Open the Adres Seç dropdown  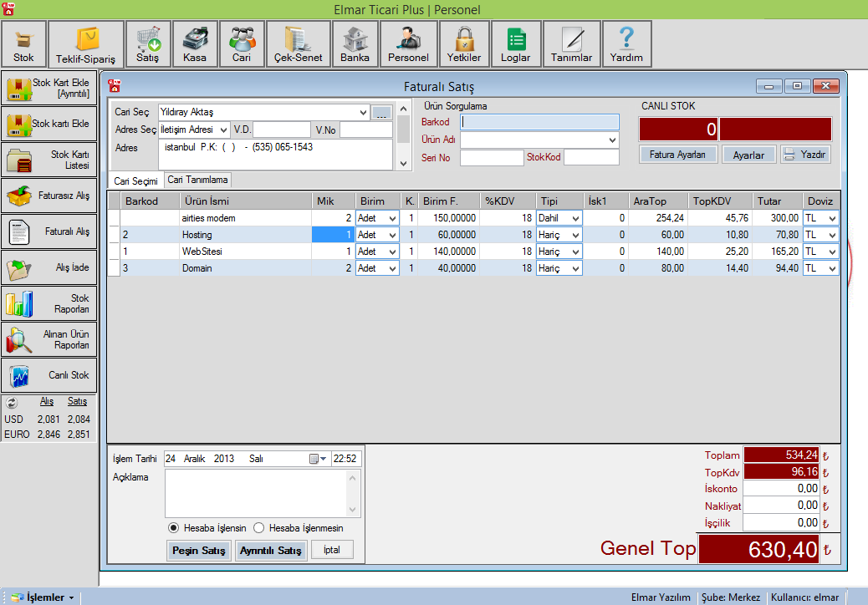222,130
